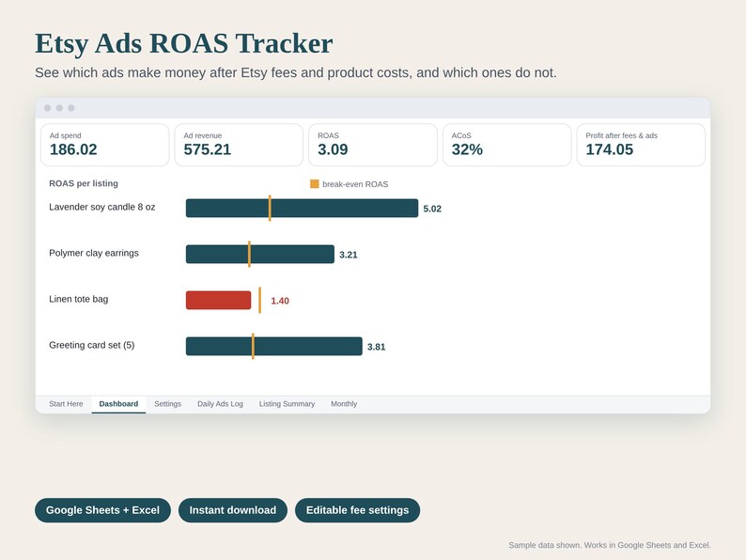Click the Instant download button
The width and height of the screenshot is (746, 560).
tap(233, 510)
